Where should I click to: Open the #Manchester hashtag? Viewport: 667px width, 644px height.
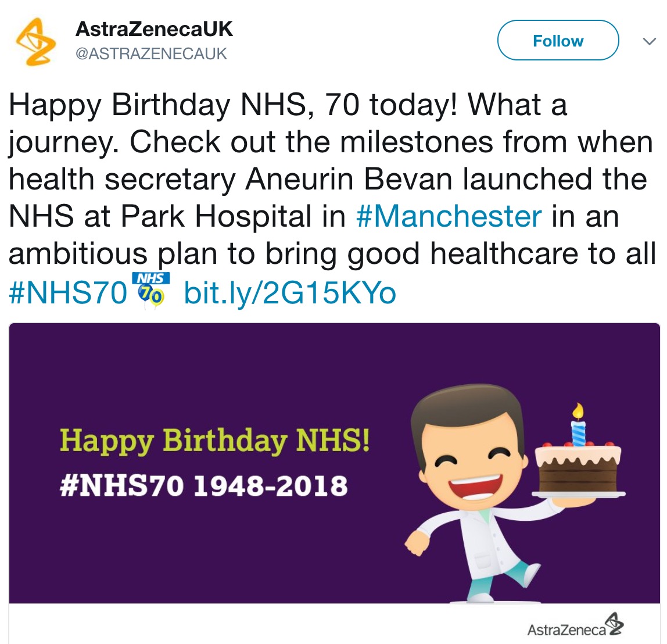pyautogui.click(x=449, y=217)
